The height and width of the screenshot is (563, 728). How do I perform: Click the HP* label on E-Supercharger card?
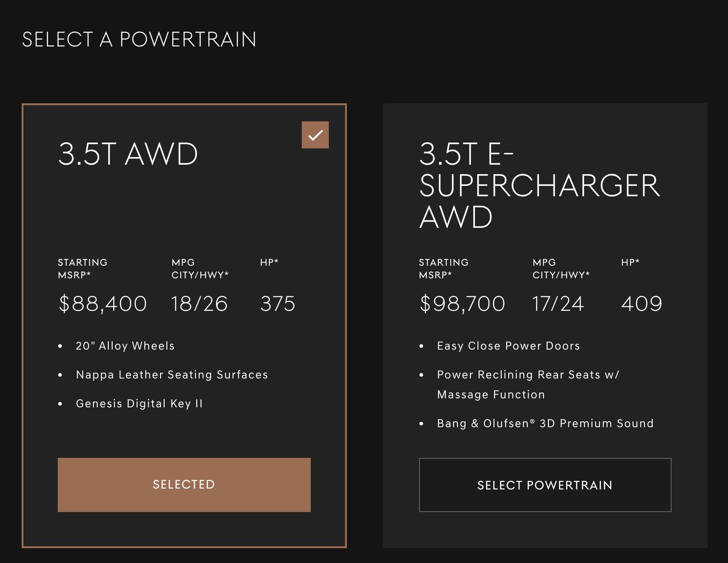click(x=630, y=263)
